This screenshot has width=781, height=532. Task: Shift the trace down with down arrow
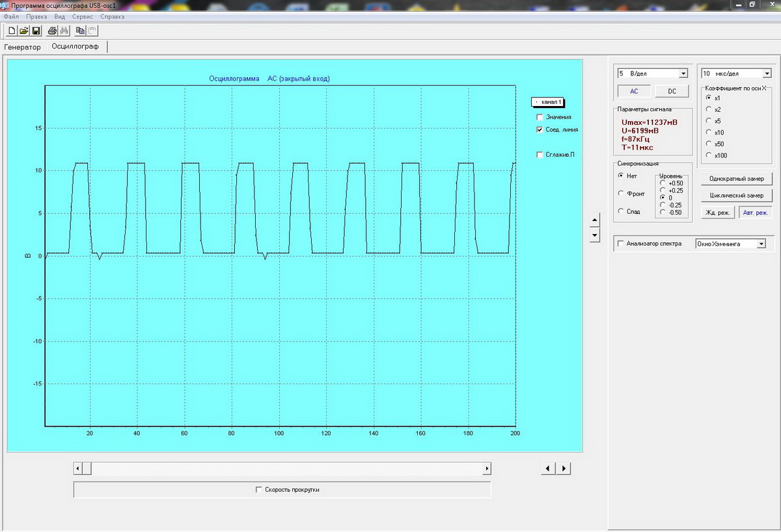tap(594, 234)
